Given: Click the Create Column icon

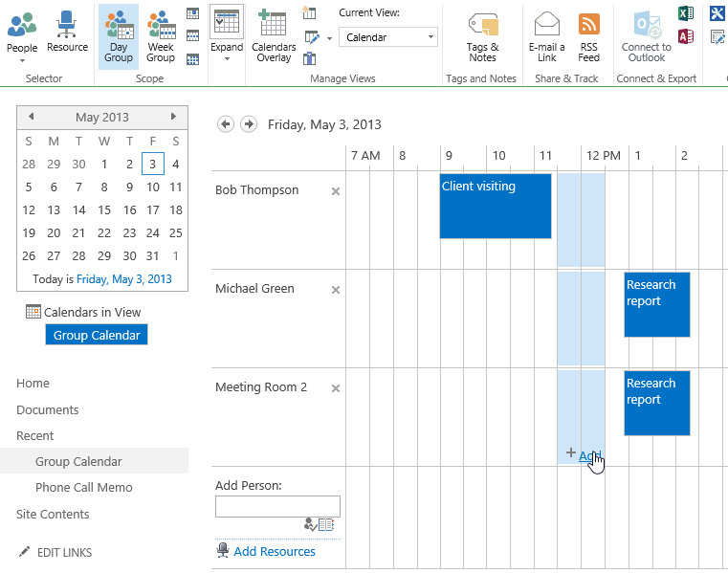Looking at the screenshot, I should coord(309,58).
